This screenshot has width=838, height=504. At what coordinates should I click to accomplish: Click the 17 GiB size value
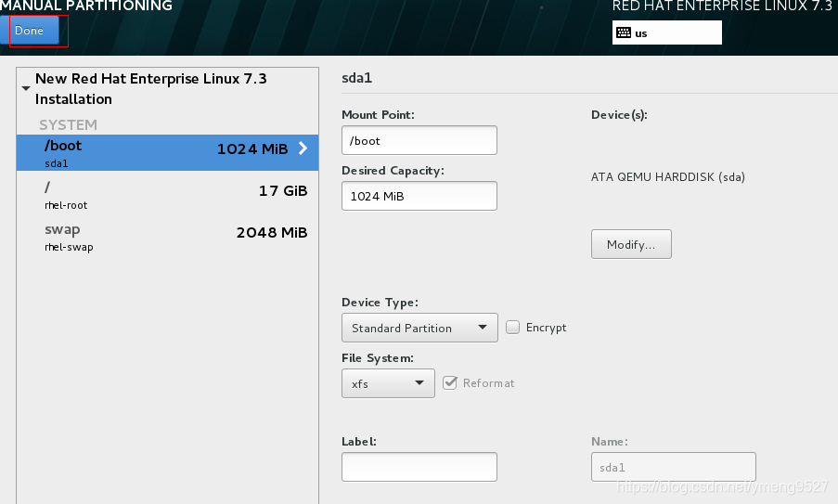283,191
